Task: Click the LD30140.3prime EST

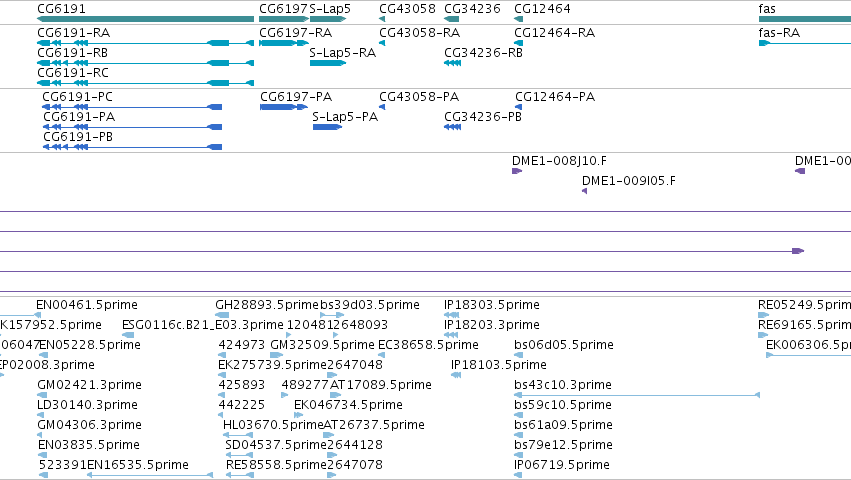Action: pyautogui.click(x=40, y=415)
